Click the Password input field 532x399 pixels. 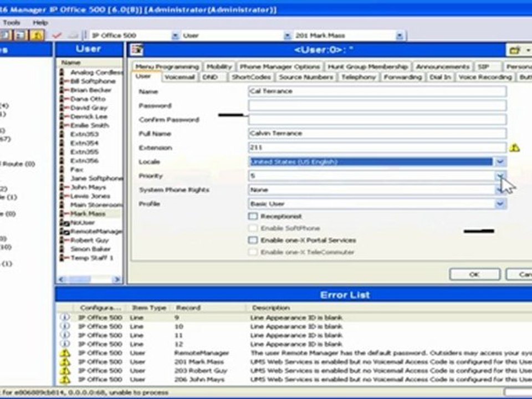coord(377,105)
